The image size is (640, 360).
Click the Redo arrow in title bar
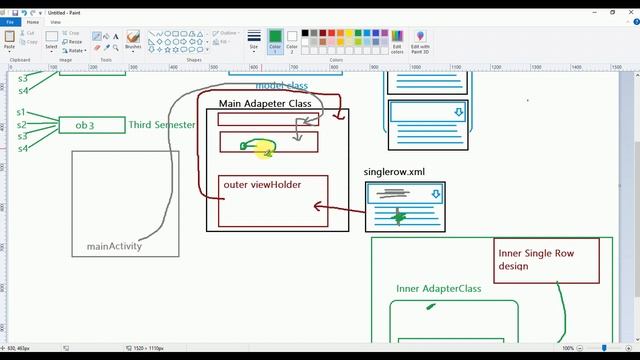tap(33, 13)
